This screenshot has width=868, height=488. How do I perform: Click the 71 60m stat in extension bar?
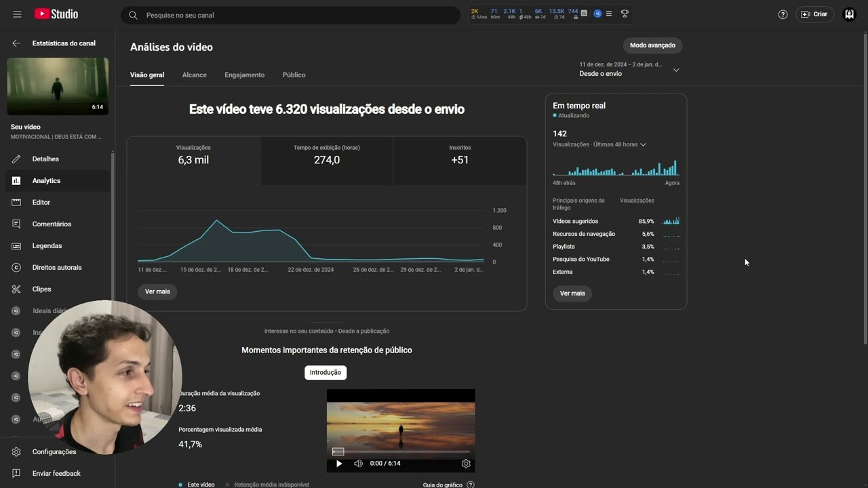[x=494, y=14]
